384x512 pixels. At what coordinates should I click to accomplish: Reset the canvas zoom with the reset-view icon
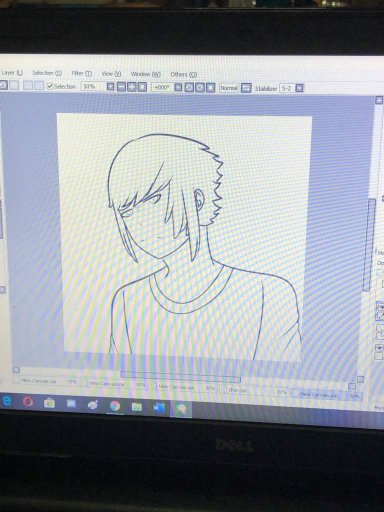[142, 87]
